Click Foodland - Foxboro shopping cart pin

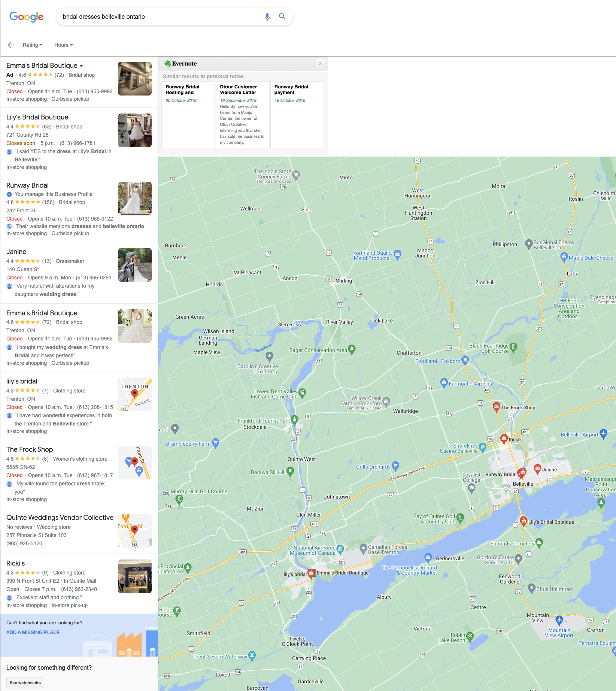(x=465, y=360)
